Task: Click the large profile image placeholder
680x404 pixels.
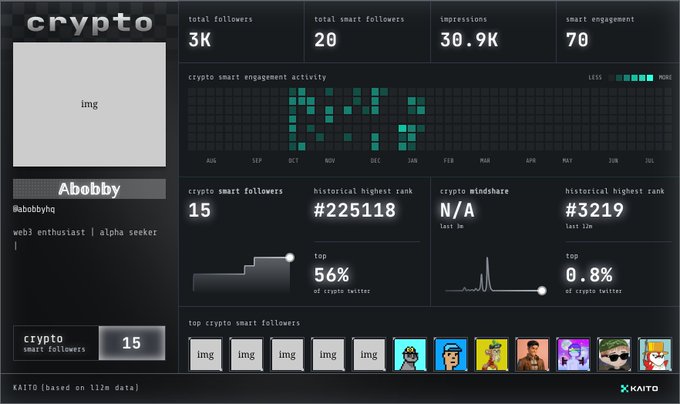Action: [89, 104]
